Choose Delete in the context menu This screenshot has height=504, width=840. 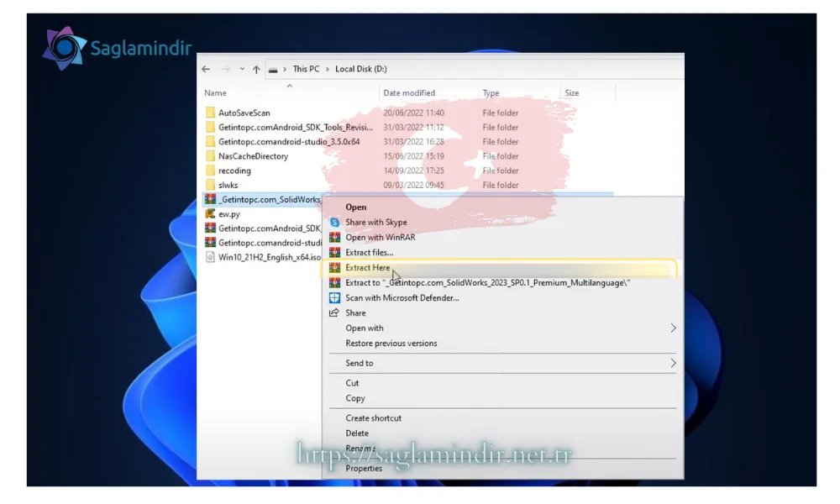pyautogui.click(x=357, y=433)
